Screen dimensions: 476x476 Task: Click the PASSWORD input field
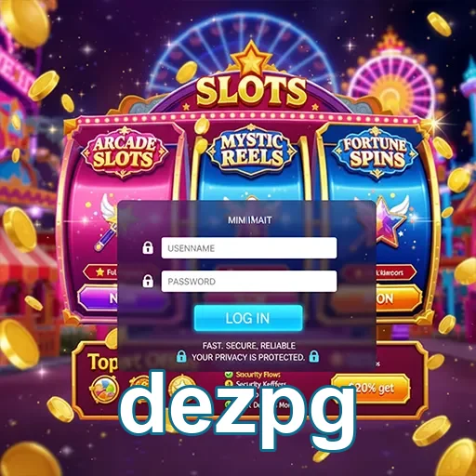tap(249, 281)
